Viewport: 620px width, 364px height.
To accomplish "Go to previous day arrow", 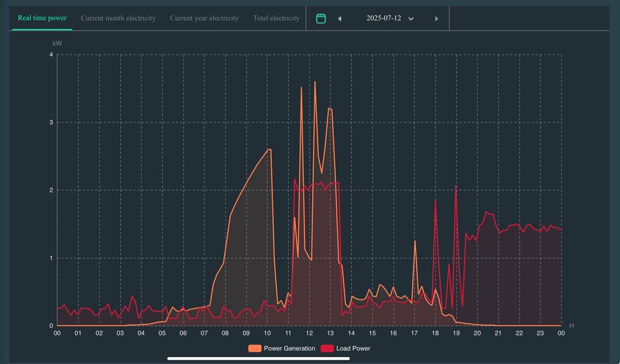I will [339, 19].
